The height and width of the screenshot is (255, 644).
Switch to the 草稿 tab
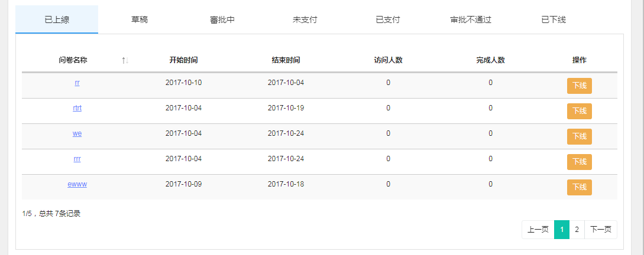click(140, 19)
